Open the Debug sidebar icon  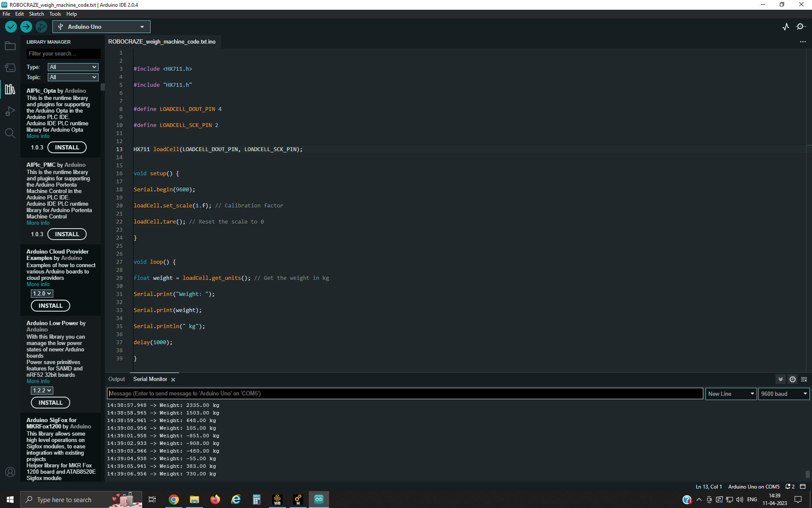pyautogui.click(x=10, y=111)
